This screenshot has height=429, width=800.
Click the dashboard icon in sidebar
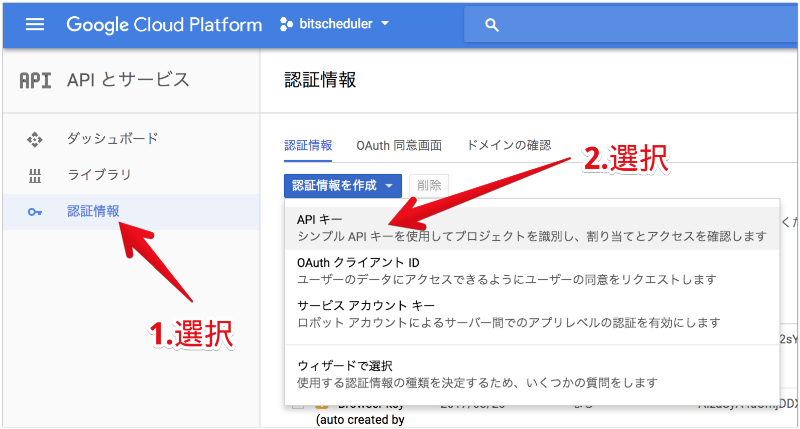tap(35, 139)
